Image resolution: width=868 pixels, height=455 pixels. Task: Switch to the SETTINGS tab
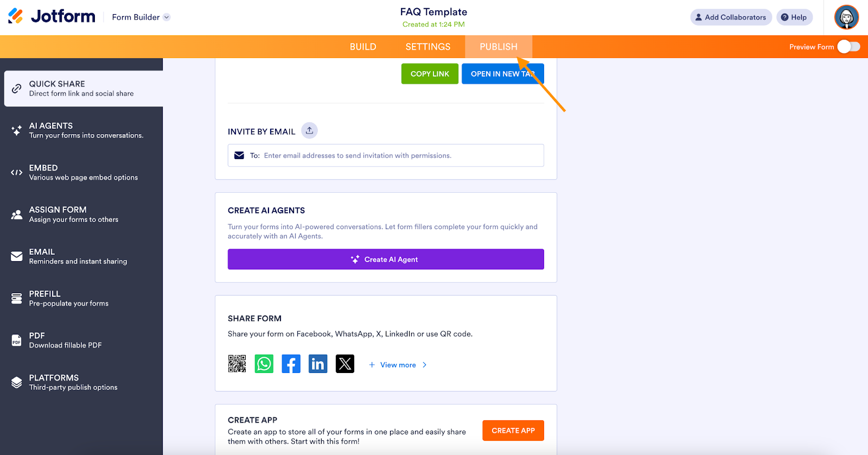point(428,47)
